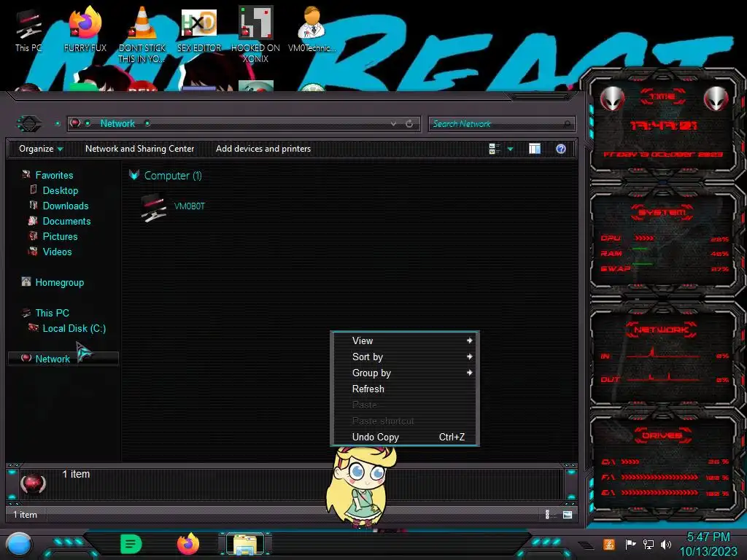747x560 pixels.
Task: Click the VM0B0T computer name
Action: [x=190, y=206]
